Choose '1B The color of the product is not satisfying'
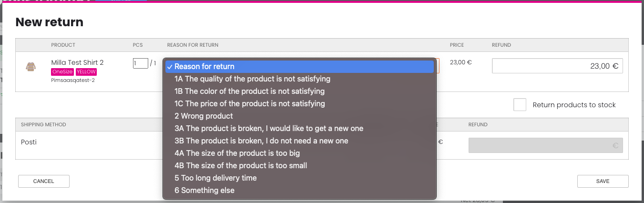The width and height of the screenshot is (644, 203). (x=299, y=91)
